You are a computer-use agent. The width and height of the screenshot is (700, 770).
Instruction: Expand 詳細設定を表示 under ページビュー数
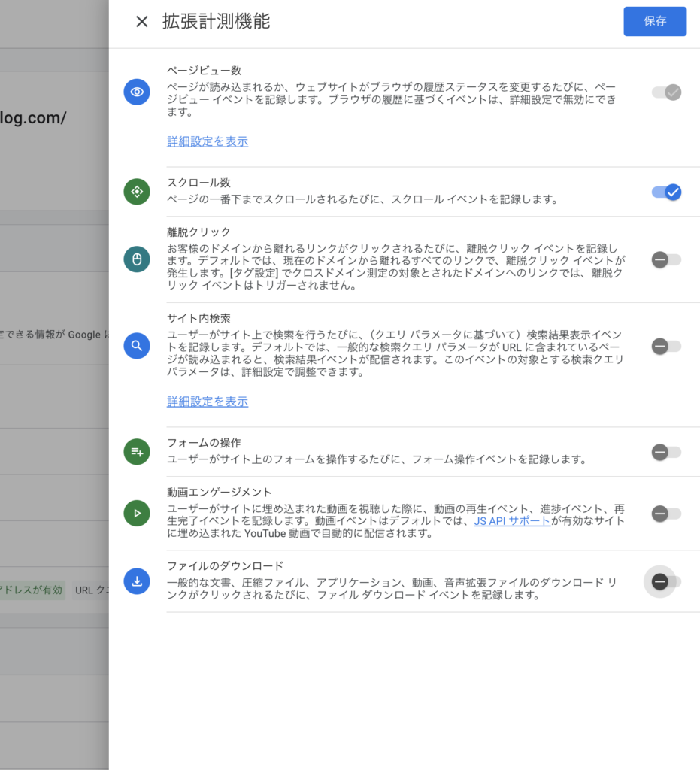(207, 141)
